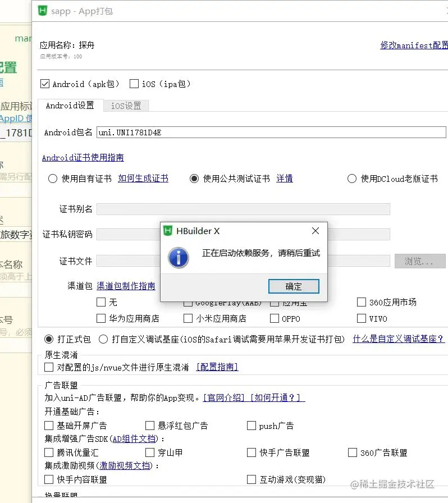Open 什么是自定义调试基座 link
The width and height of the screenshot is (448, 503).
point(398,339)
